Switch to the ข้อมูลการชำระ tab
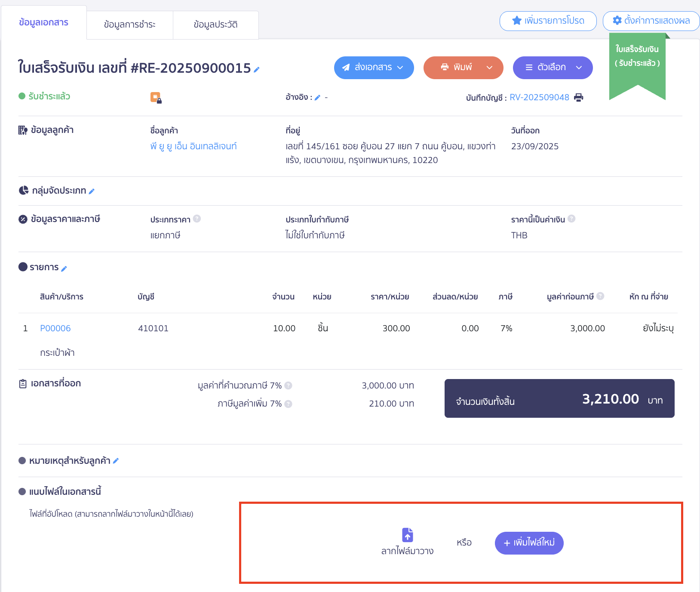Image resolution: width=700 pixels, height=592 pixels. tap(129, 25)
